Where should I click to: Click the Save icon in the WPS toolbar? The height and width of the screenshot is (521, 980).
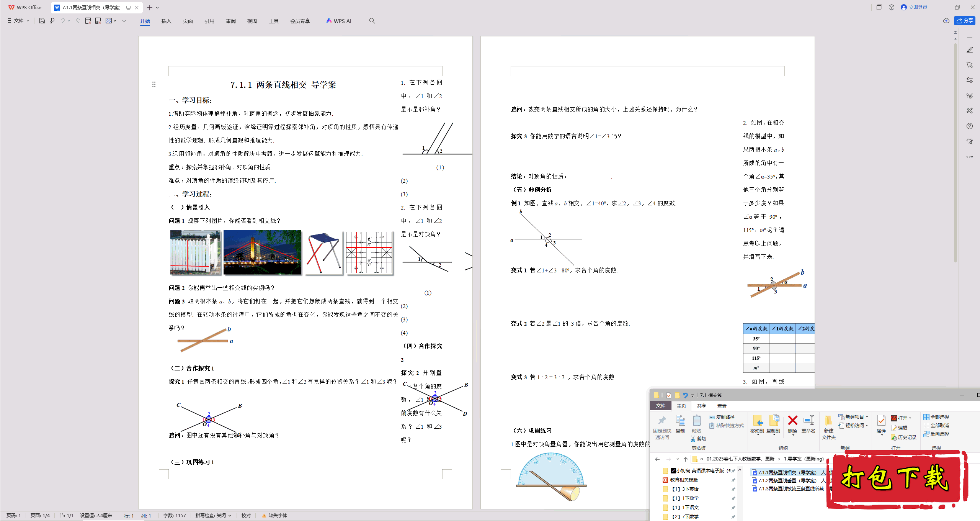pyautogui.click(x=42, y=21)
